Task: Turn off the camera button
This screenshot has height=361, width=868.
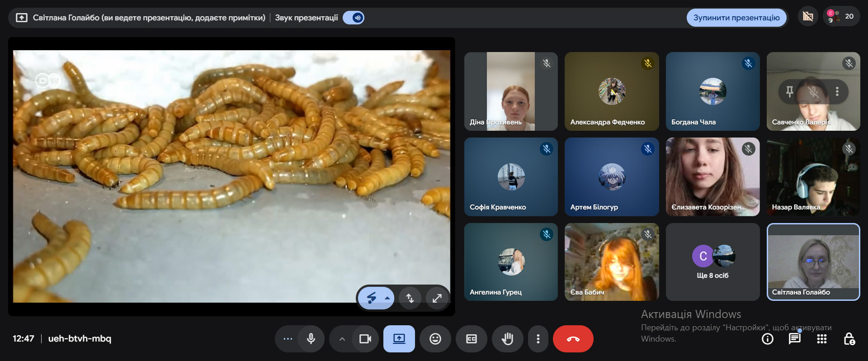Action: coord(365,339)
